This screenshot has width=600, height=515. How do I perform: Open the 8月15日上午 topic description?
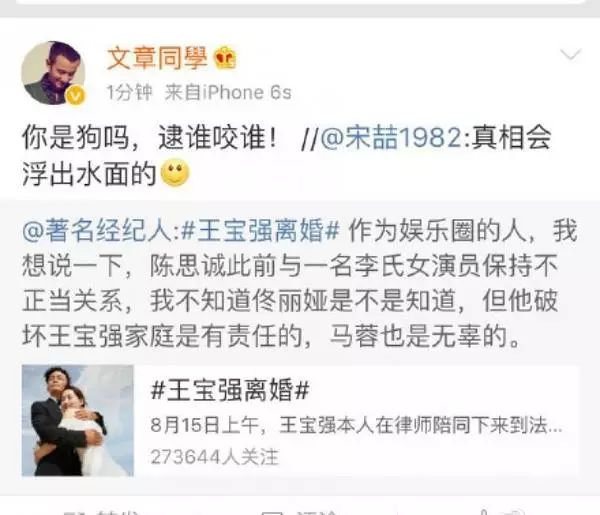356,425
